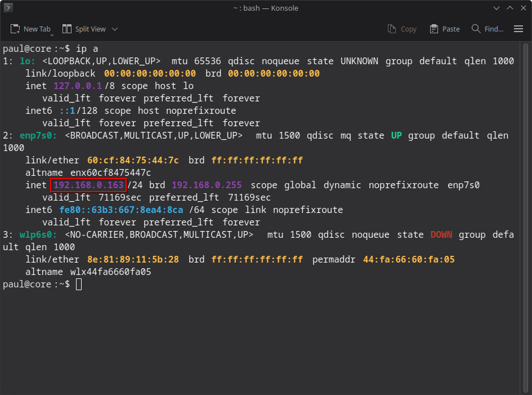
Task: Click the lo: interface name
Action: pos(27,61)
